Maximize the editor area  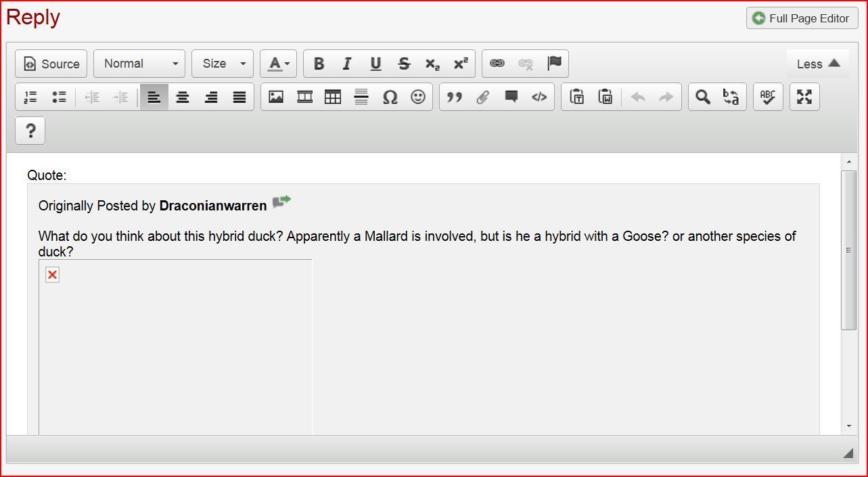pyautogui.click(x=804, y=97)
